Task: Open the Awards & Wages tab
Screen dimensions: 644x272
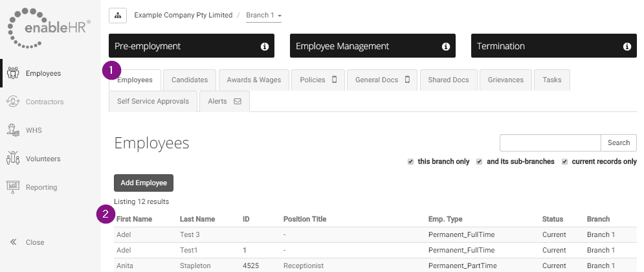Action: point(254,80)
